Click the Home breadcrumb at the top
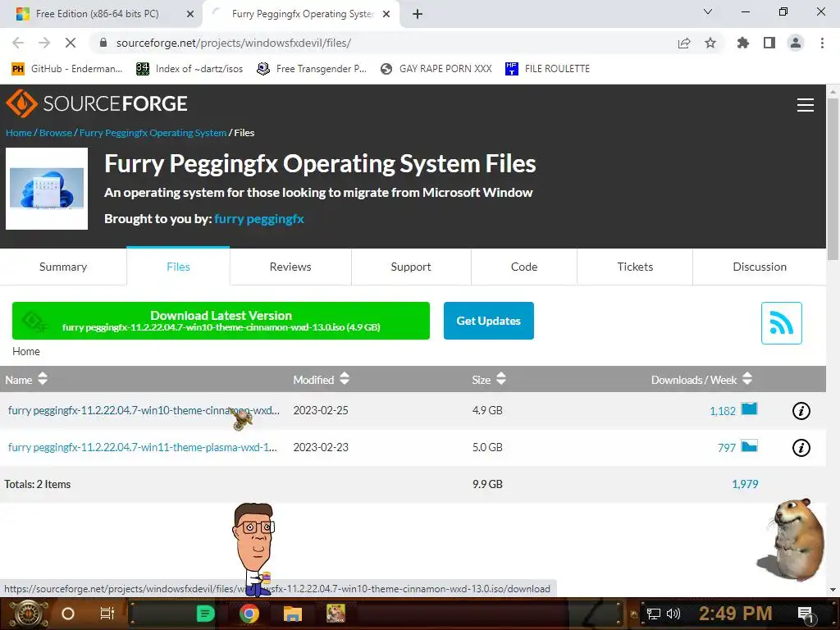840x630 pixels. tap(19, 133)
